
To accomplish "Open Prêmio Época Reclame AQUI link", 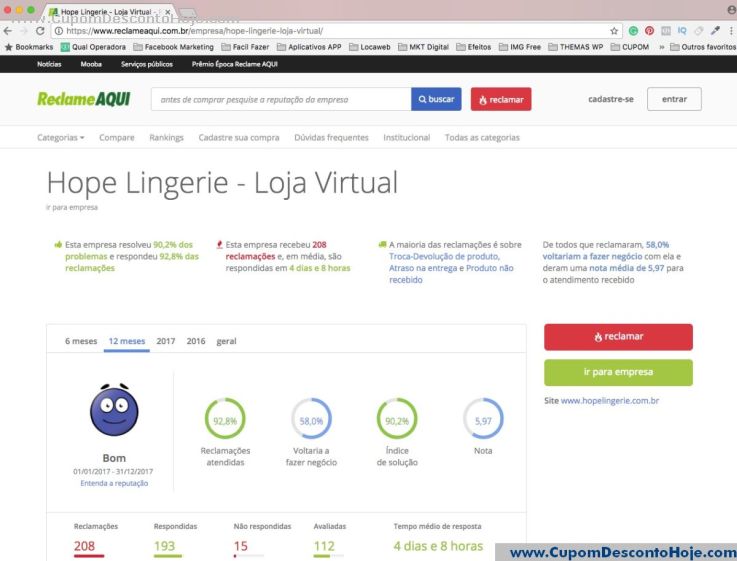I will (x=235, y=64).
